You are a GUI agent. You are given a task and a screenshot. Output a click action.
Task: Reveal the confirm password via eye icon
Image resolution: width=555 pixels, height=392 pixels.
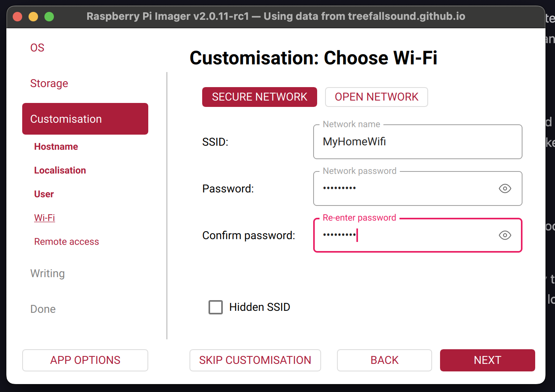[505, 235]
